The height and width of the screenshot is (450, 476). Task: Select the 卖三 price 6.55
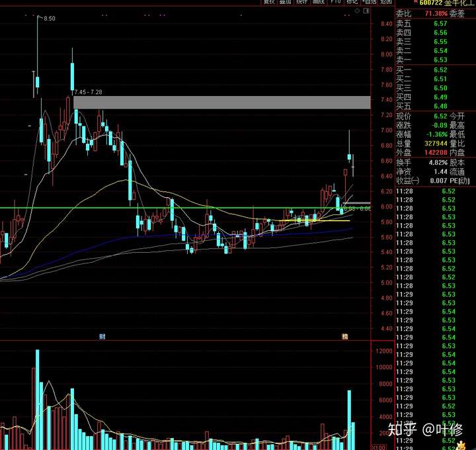(x=440, y=42)
